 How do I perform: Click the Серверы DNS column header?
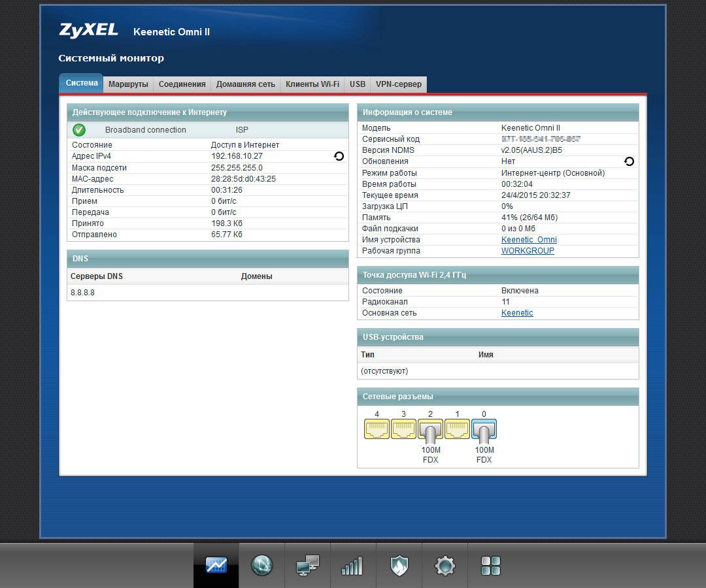[x=96, y=276]
